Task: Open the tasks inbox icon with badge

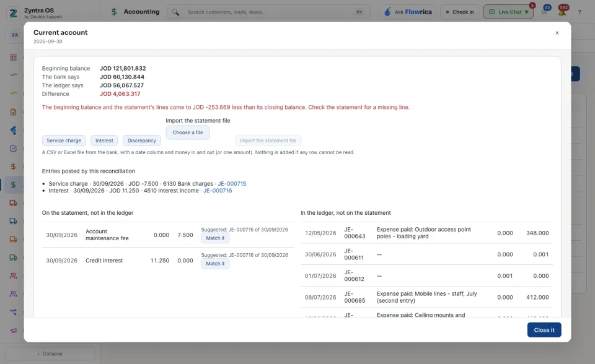Action: [544, 12]
